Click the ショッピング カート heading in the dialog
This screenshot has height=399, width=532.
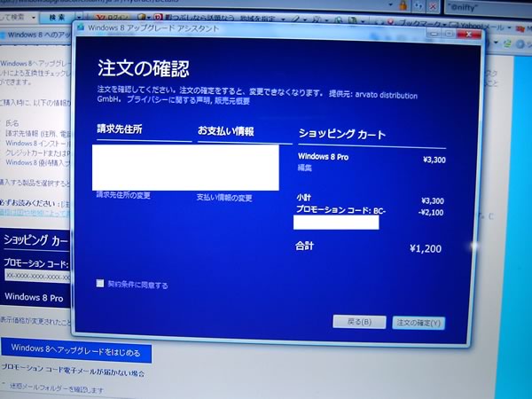point(342,134)
